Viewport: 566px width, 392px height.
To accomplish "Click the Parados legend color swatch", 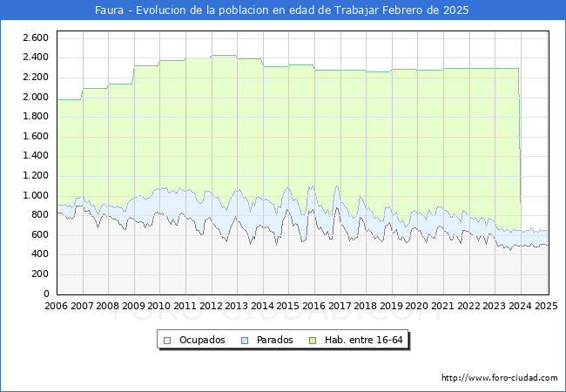I will 245,341.
